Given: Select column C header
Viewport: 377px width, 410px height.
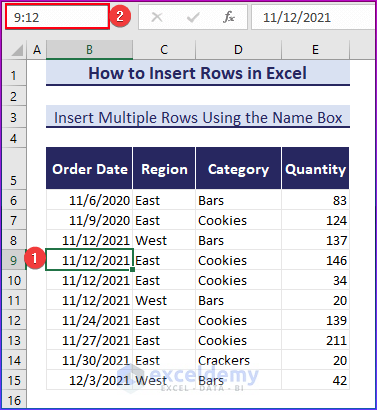Looking at the screenshot, I should [164, 50].
